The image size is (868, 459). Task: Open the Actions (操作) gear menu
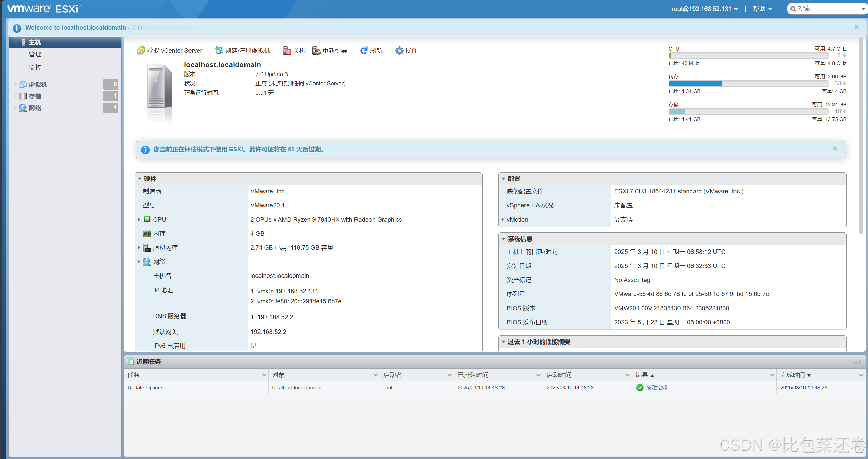pyautogui.click(x=399, y=51)
